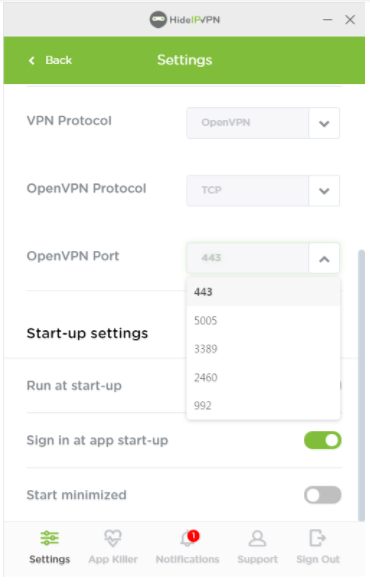Click the settings vertical scrollbar

[x=361, y=385]
